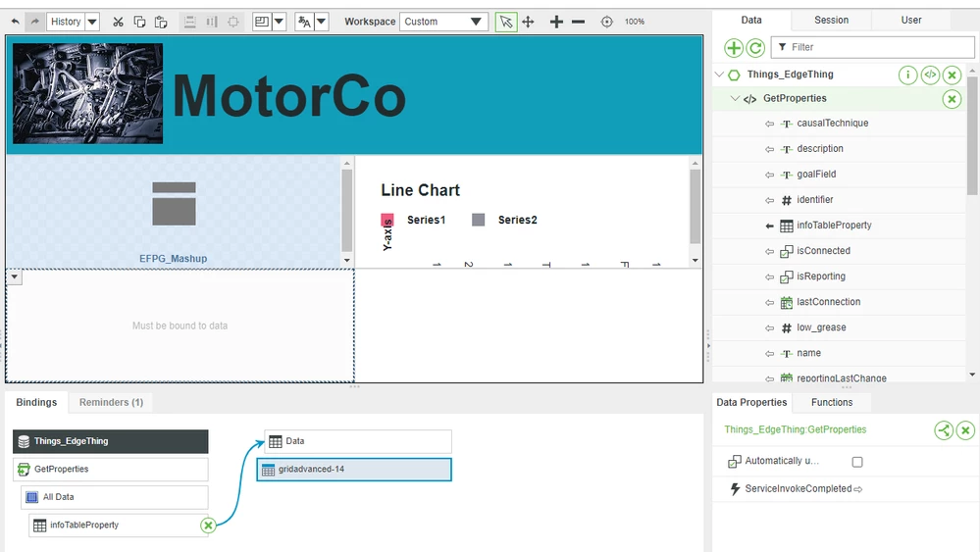
Task: Select the isReporting property
Action: 821,276
